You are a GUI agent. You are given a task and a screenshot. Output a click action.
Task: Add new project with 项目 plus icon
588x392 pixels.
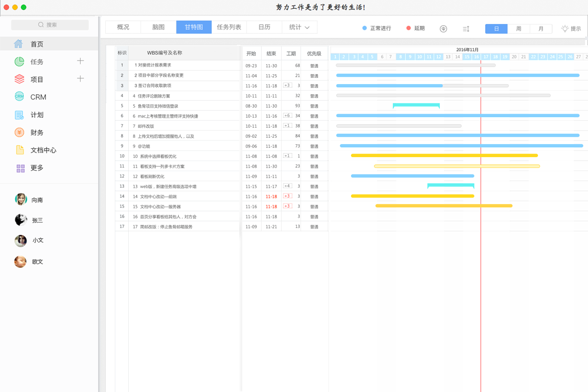tap(81, 79)
